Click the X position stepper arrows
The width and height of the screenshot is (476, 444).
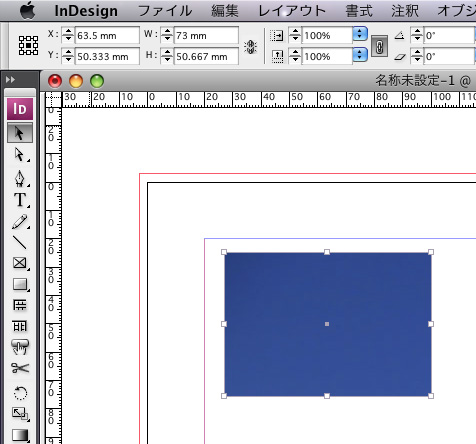pyautogui.click(x=68, y=35)
